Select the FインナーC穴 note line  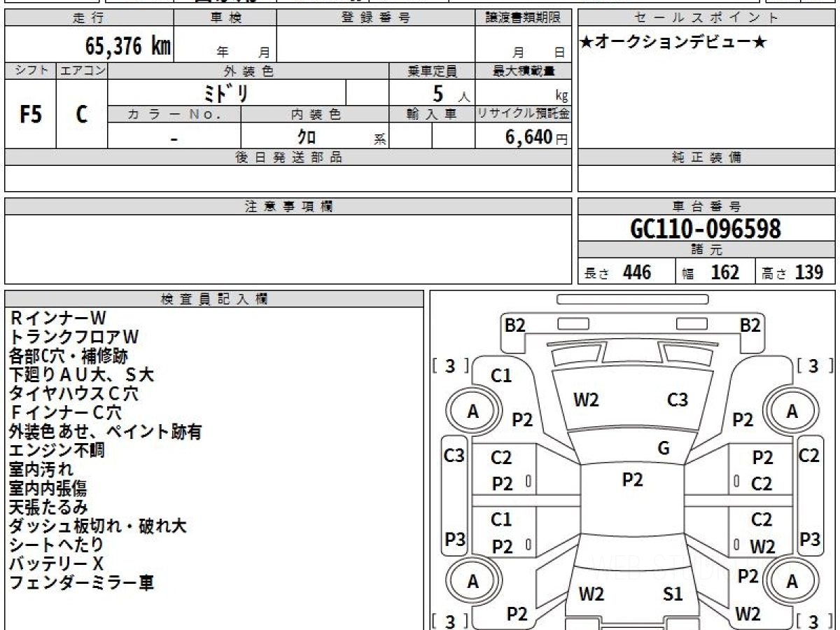pyautogui.click(x=66, y=413)
